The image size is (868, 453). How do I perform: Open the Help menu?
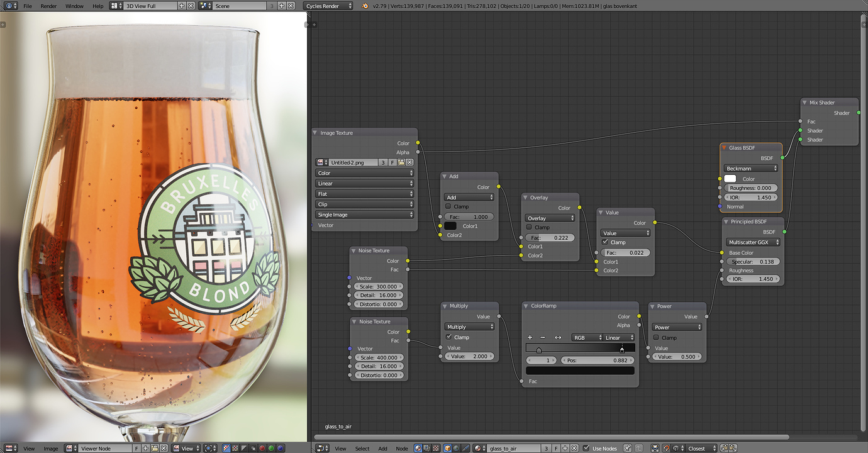click(x=97, y=6)
